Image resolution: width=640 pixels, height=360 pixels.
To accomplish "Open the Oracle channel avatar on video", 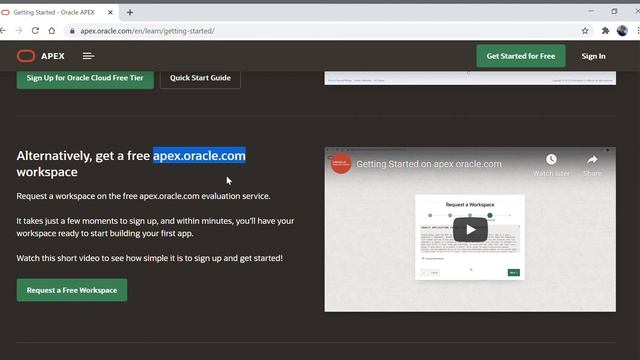I will pyautogui.click(x=341, y=164).
